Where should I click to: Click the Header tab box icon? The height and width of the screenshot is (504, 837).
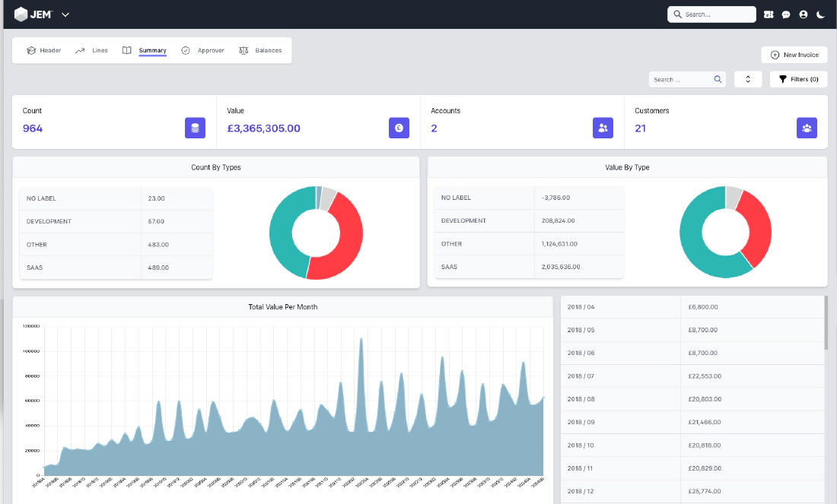(x=31, y=50)
